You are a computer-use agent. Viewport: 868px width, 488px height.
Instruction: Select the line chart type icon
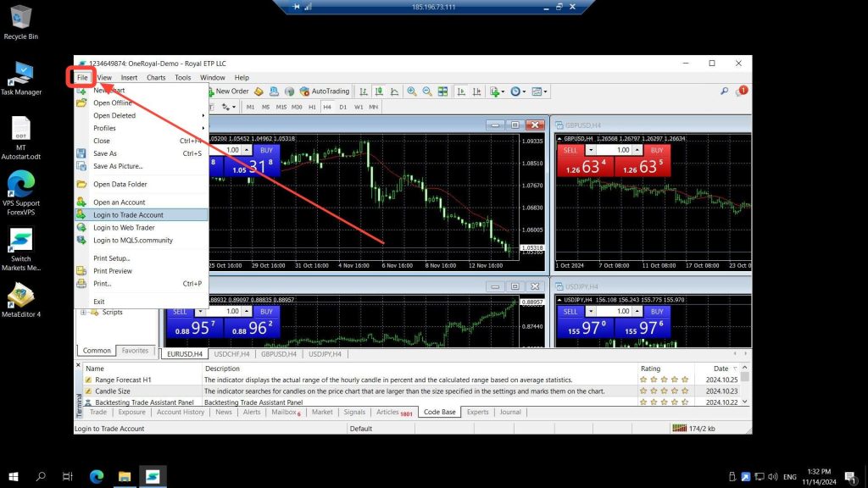[394, 91]
